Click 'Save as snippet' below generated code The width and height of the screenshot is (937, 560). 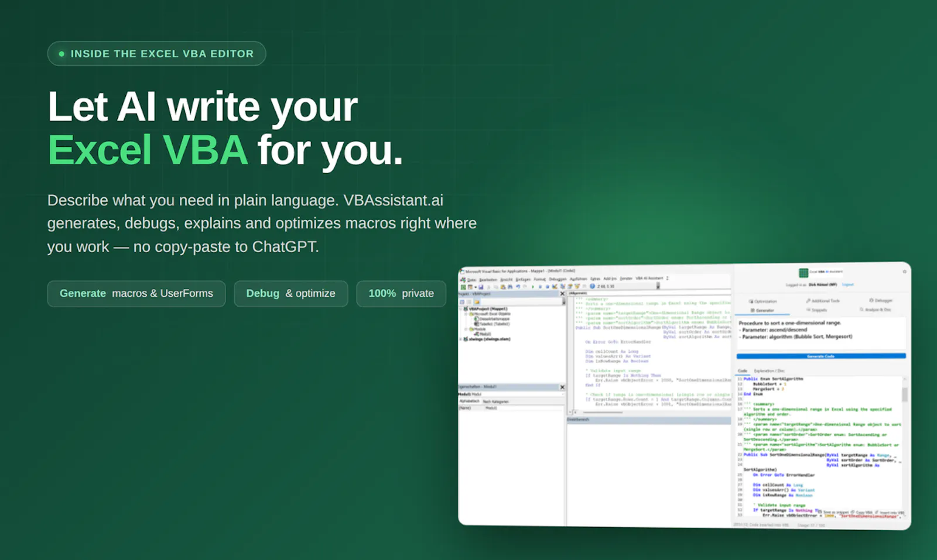click(x=834, y=511)
